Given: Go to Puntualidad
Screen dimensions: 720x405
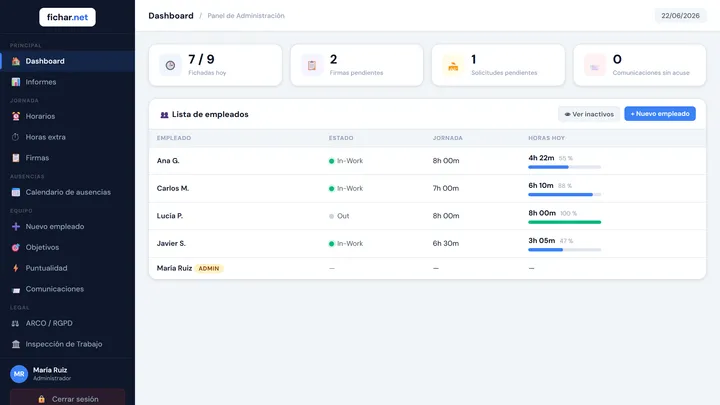Looking at the screenshot, I should (68, 268).
